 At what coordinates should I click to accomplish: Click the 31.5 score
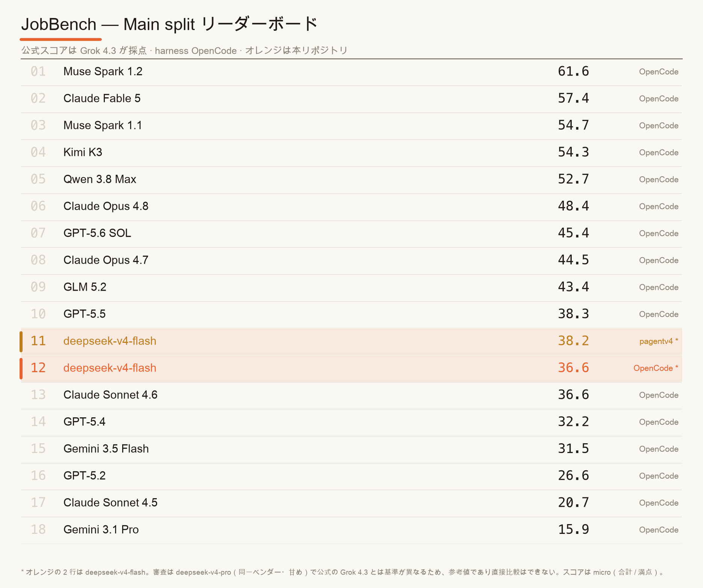coord(573,449)
